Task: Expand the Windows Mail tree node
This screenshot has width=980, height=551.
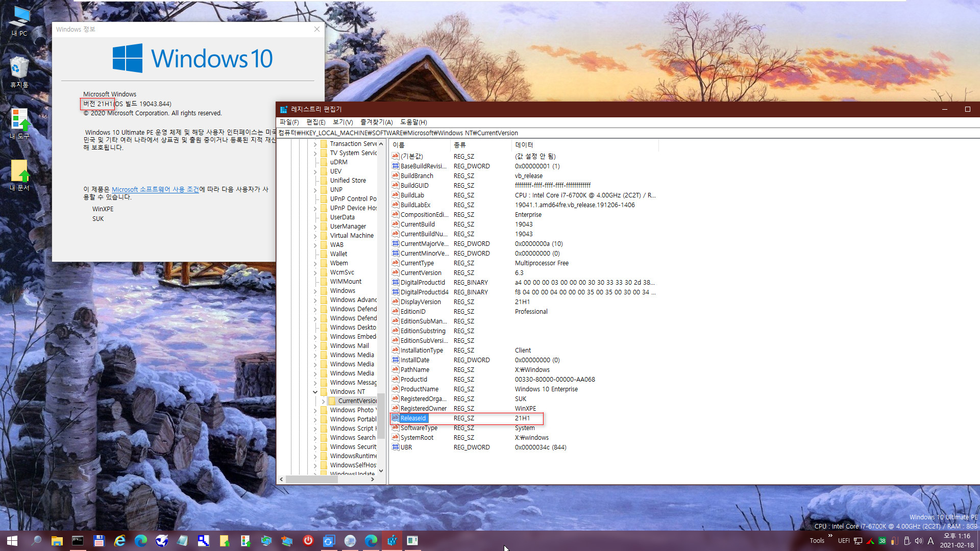Action: [x=315, y=346]
